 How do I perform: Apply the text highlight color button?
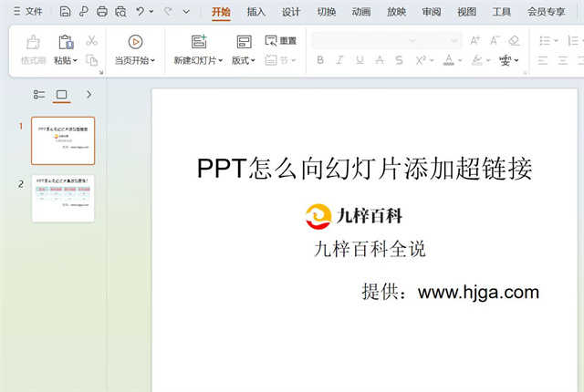477,60
